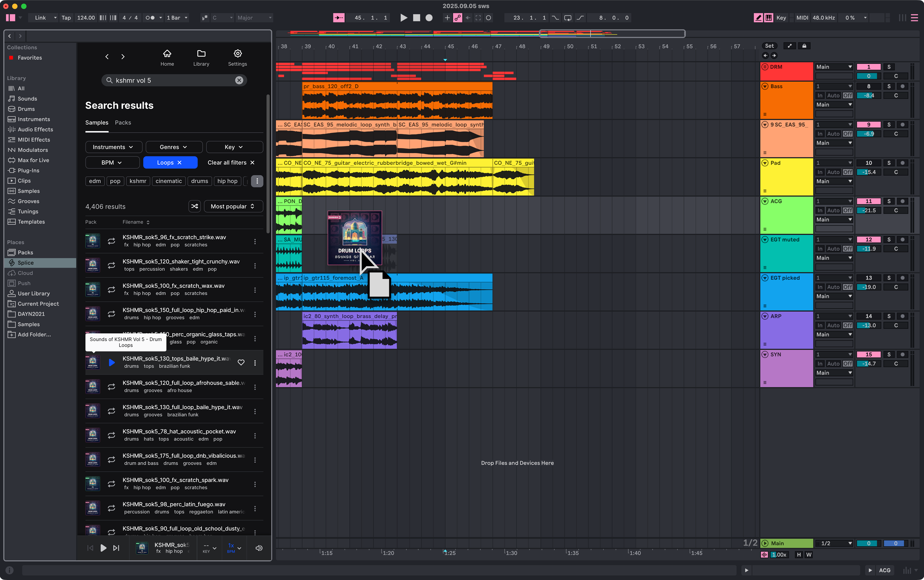Open Packs in Places list
The width and height of the screenshot is (924, 580).
[25, 253]
